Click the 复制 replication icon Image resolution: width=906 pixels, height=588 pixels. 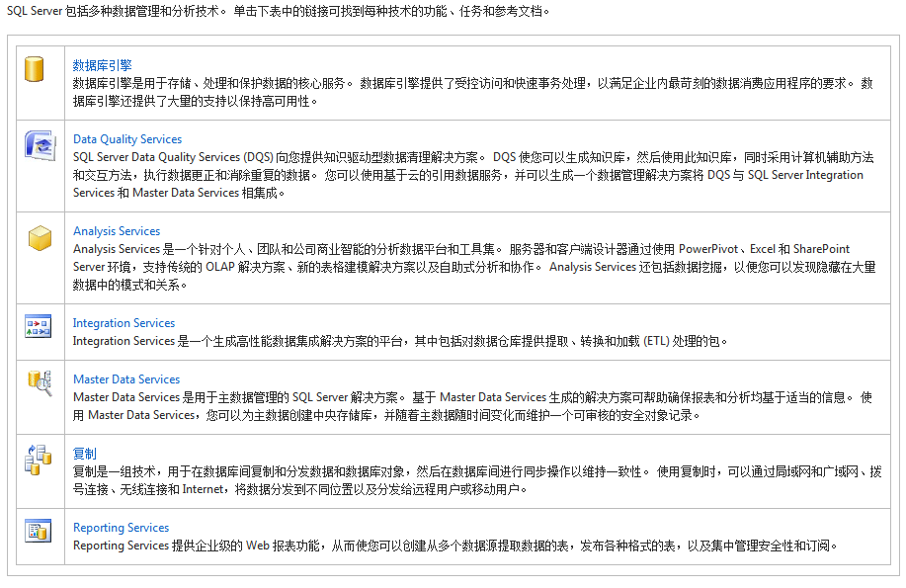point(38,460)
